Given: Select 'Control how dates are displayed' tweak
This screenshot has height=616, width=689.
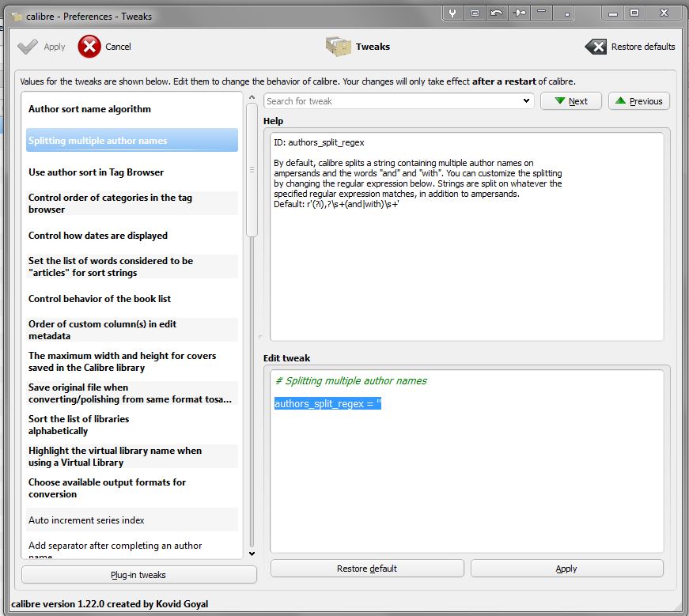Looking at the screenshot, I should click(x=132, y=236).
